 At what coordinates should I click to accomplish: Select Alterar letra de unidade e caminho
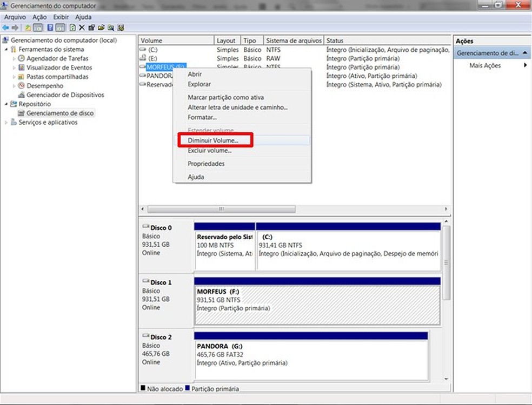point(242,107)
